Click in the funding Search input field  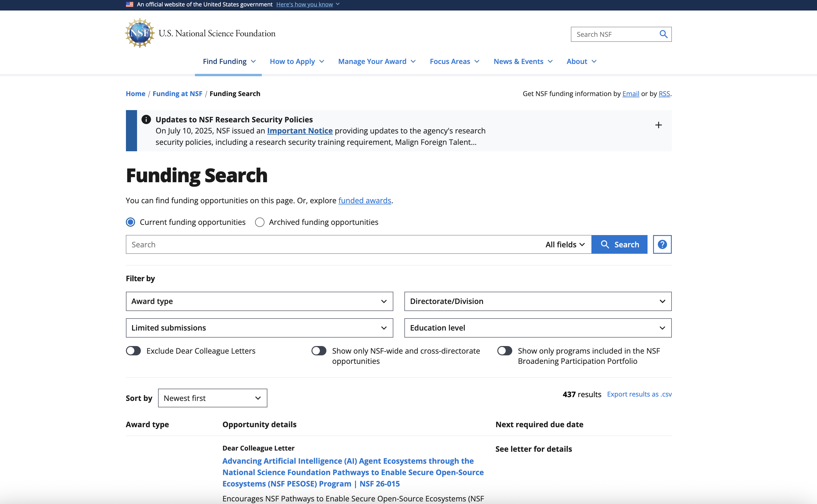tap(333, 244)
